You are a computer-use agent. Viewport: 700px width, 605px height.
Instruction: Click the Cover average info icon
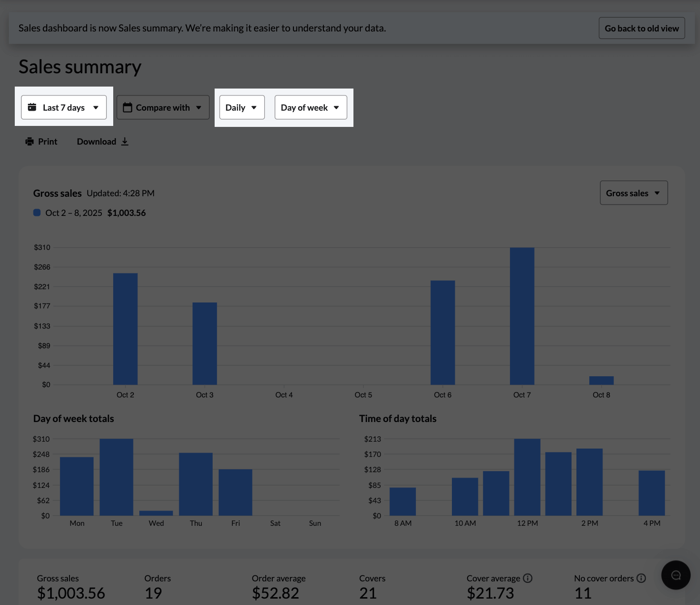tap(528, 578)
